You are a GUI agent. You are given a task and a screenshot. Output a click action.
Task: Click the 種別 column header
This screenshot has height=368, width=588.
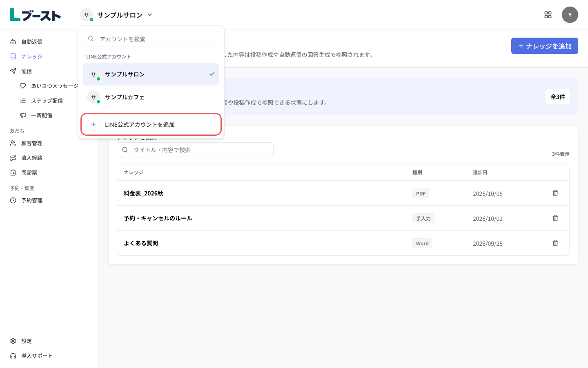coord(417,173)
